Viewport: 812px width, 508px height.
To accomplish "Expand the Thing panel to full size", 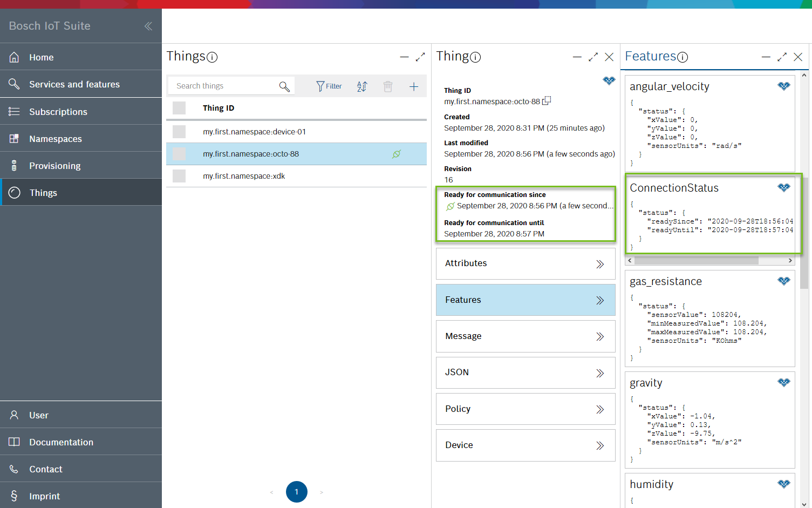I will [593, 57].
